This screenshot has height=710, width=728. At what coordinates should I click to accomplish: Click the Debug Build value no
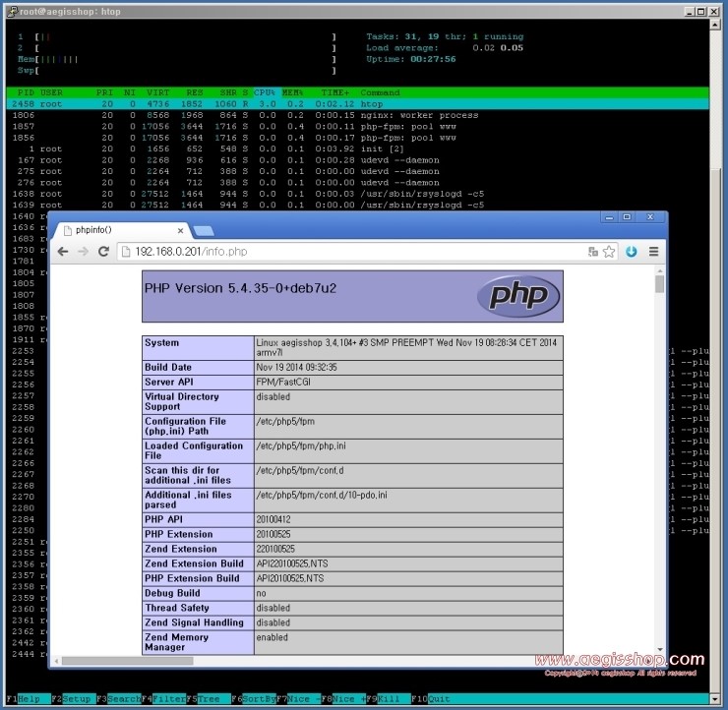(x=261, y=594)
